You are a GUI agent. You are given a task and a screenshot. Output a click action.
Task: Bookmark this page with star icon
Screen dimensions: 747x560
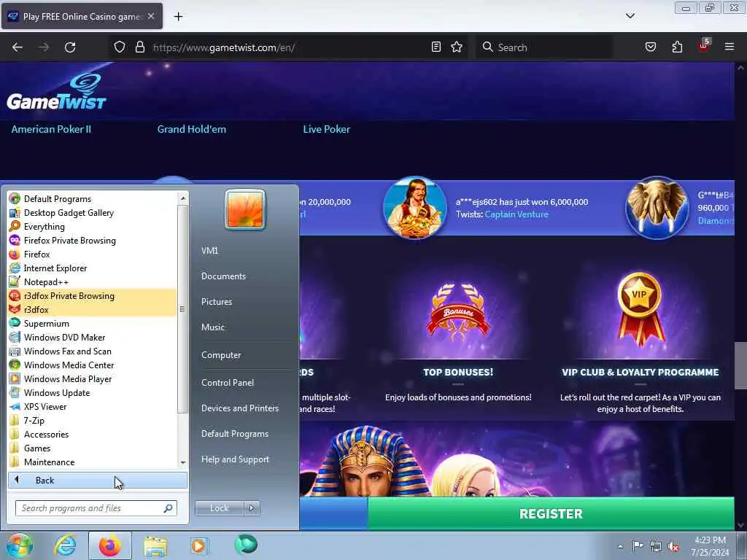(457, 47)
